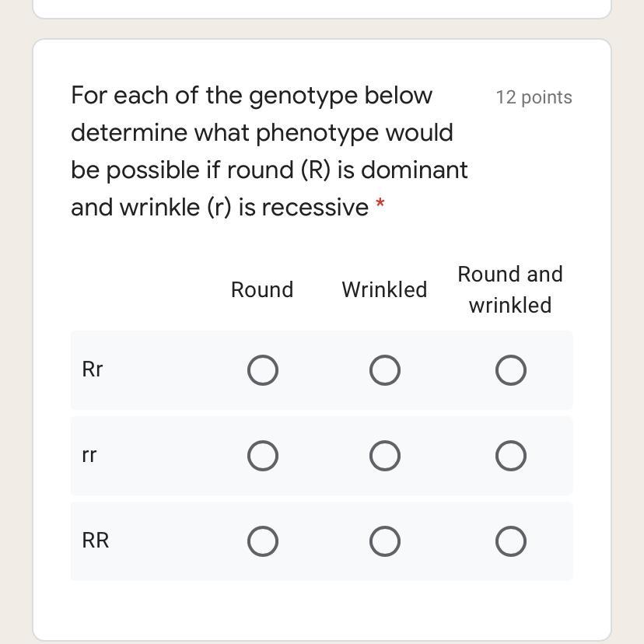The image size is (644, 644).
Task: Click the Wrinkled column header
Action: (x=384, y=289)
